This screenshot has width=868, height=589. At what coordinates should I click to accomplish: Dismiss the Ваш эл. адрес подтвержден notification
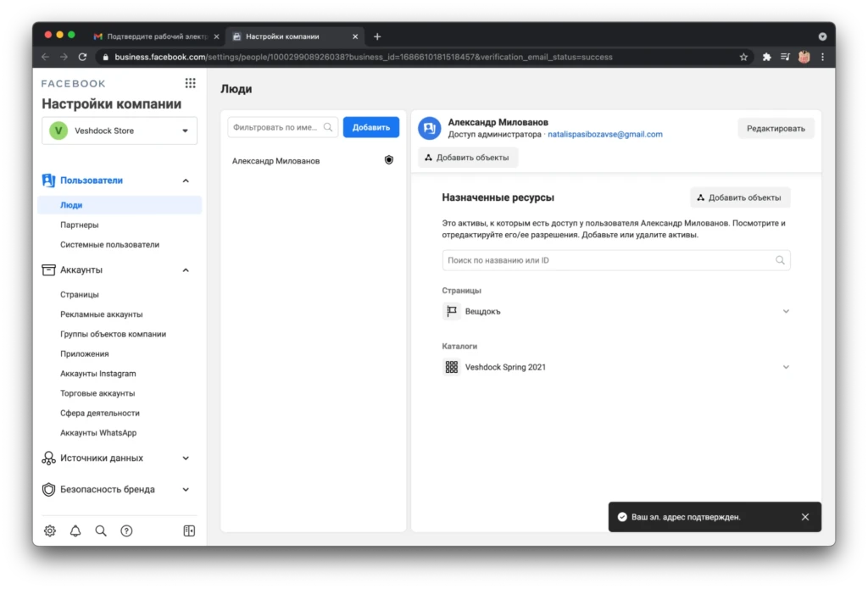pos(805,517)
